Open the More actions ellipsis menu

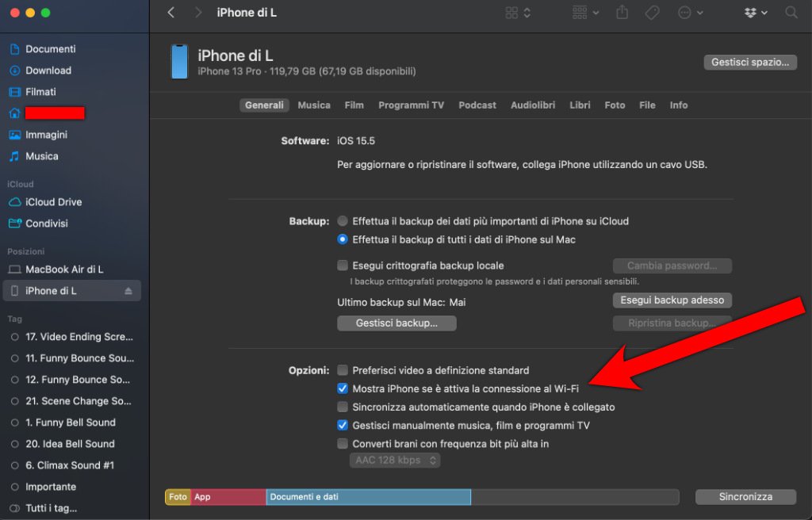pos(690,13)
